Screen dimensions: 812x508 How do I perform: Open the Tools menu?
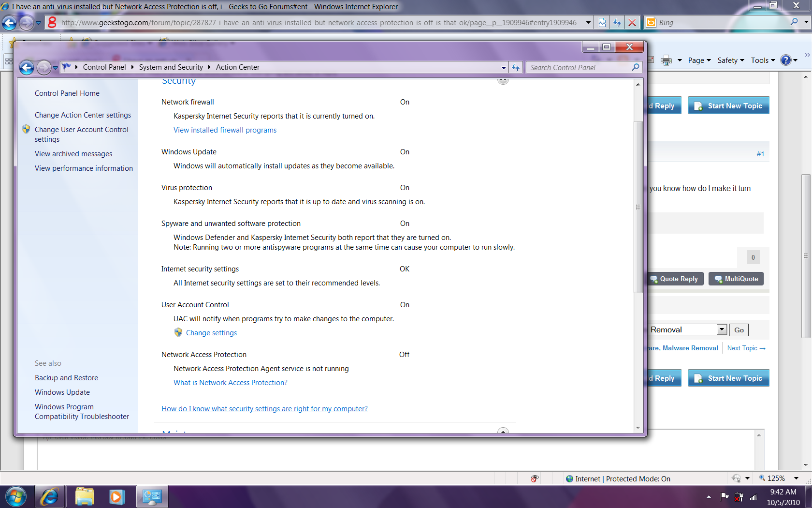(763, 60)
